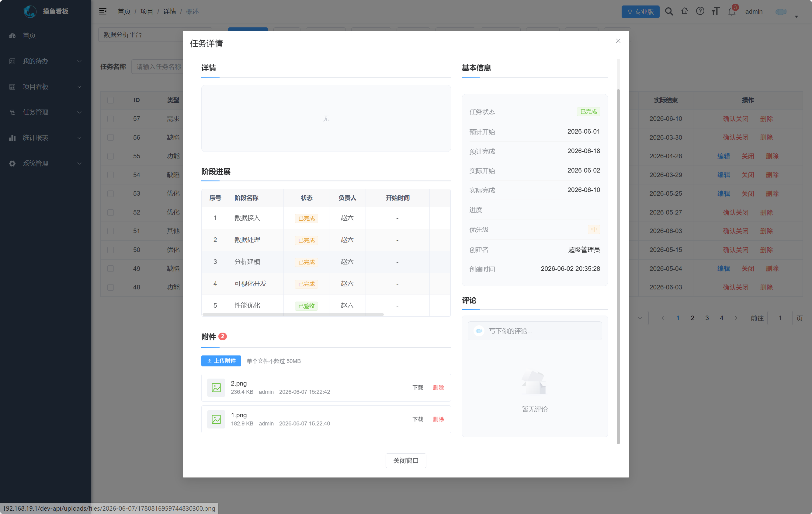Check the row checkbox for ID 50
The image size is (812, 514).
(111, 250)
